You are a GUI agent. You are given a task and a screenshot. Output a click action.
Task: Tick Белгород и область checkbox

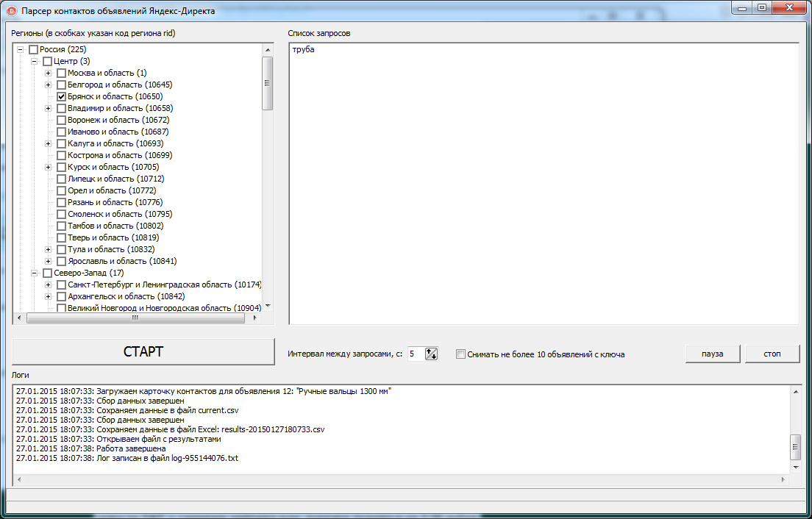[x=61, y=85]
